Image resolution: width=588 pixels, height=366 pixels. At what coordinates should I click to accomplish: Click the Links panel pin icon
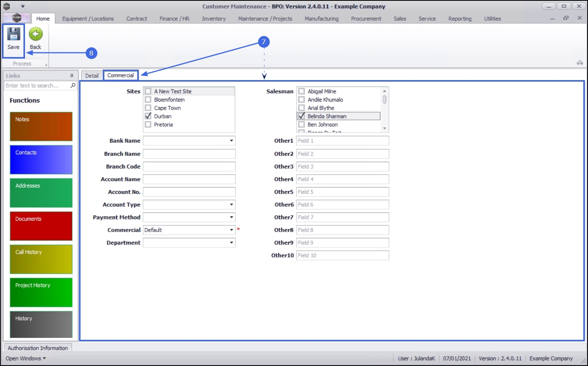[x=72, y=76]
